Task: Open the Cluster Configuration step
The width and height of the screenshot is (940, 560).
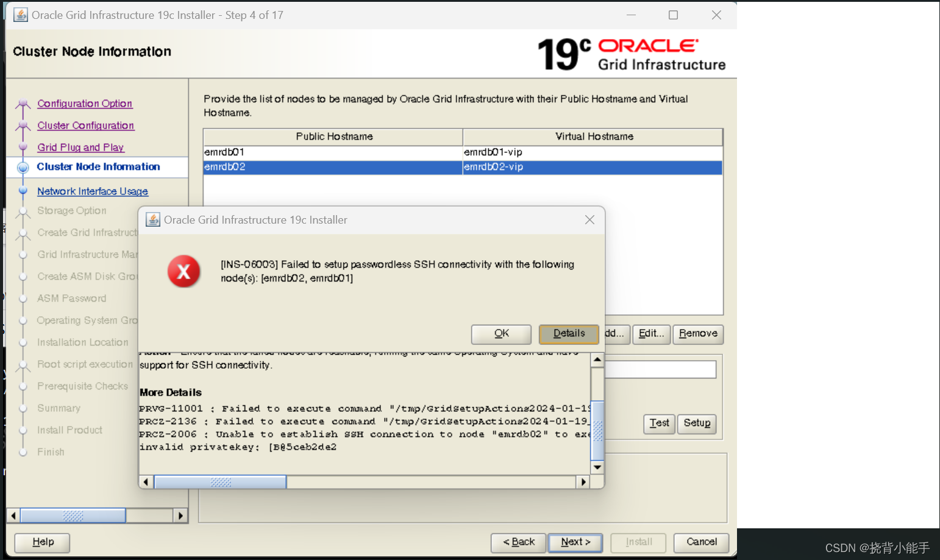Action: [85, 126]
